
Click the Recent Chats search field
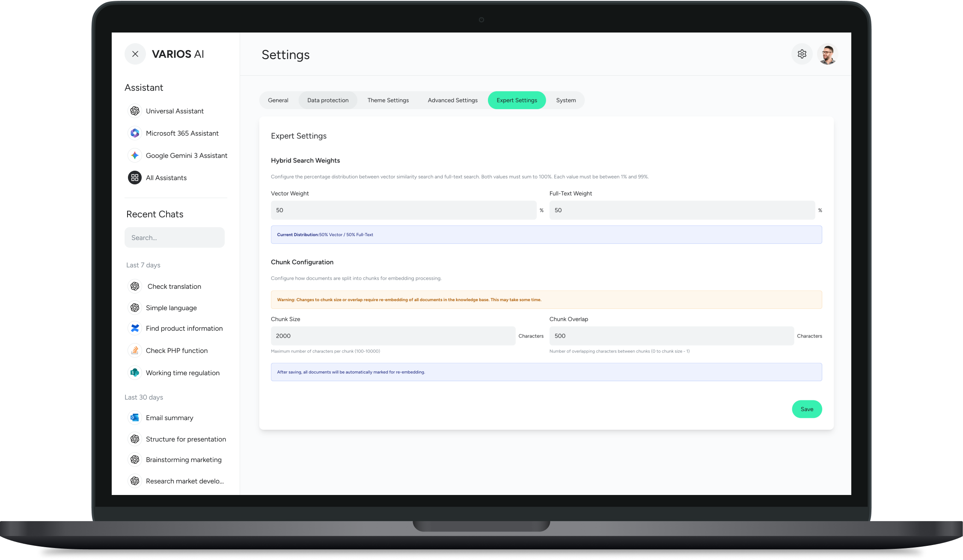click(174, 237)
